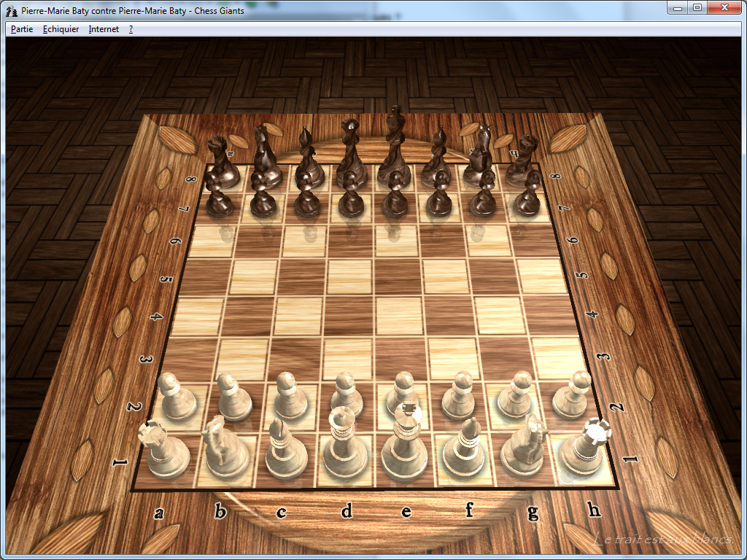Image resolution: width=747 pixels, height=560 pixels.
Task: Click the Chess Giants title bar icon
Action: 11,8
